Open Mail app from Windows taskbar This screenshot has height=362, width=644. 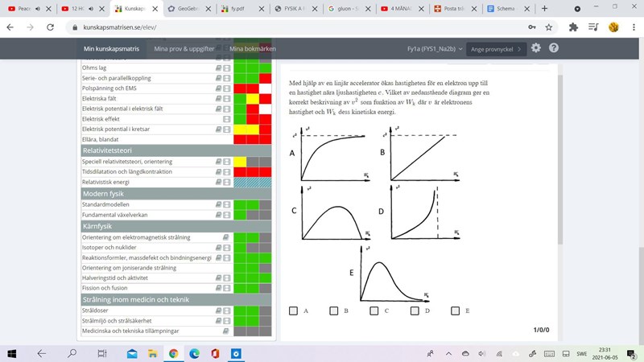coord(131,353)
